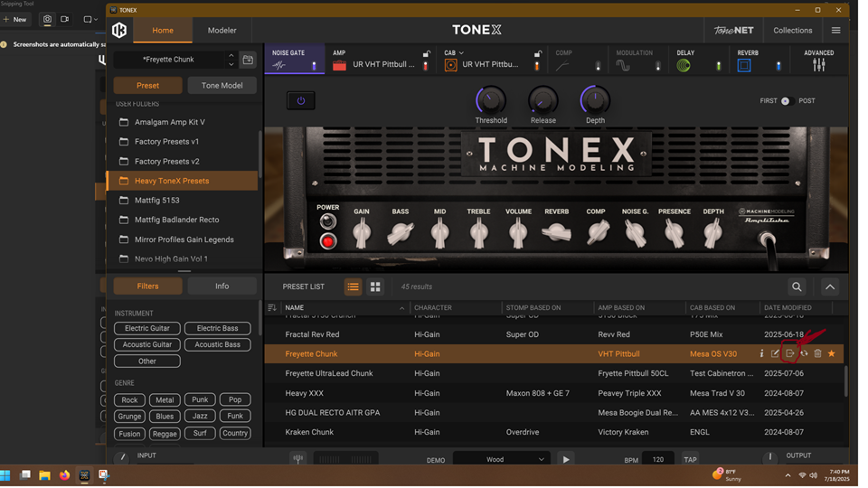Select the Metal genre filter
This screenshot has width=868, height=488.
[x=165, y=399]
